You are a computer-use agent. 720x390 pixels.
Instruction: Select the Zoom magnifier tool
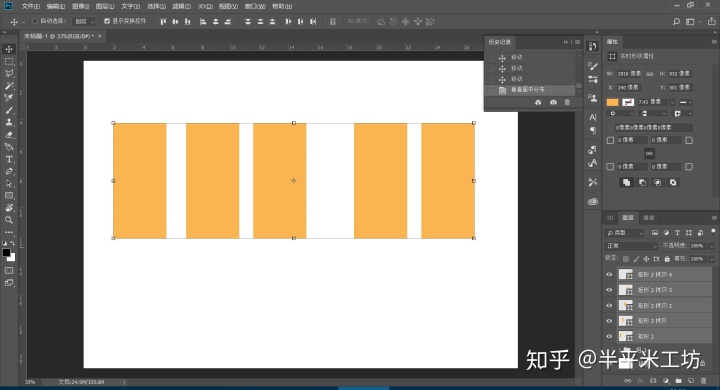(9, 220)
